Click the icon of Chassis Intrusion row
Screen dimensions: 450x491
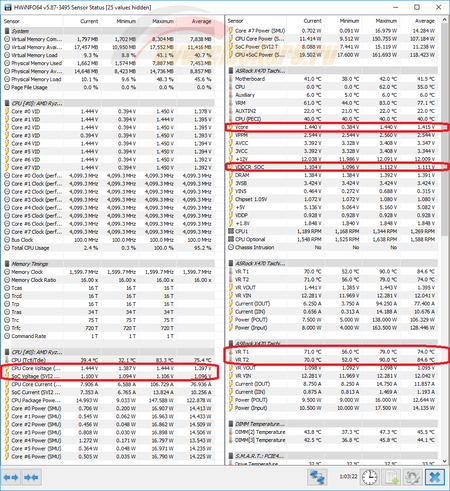tap(231, 247)
